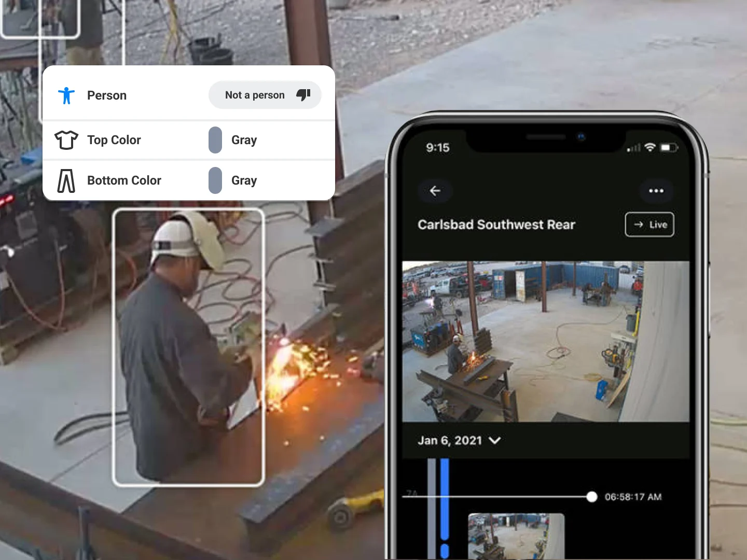Screen dimensions: 747x560
Task: Click the cellular signal icon
Action: point(632,147)
